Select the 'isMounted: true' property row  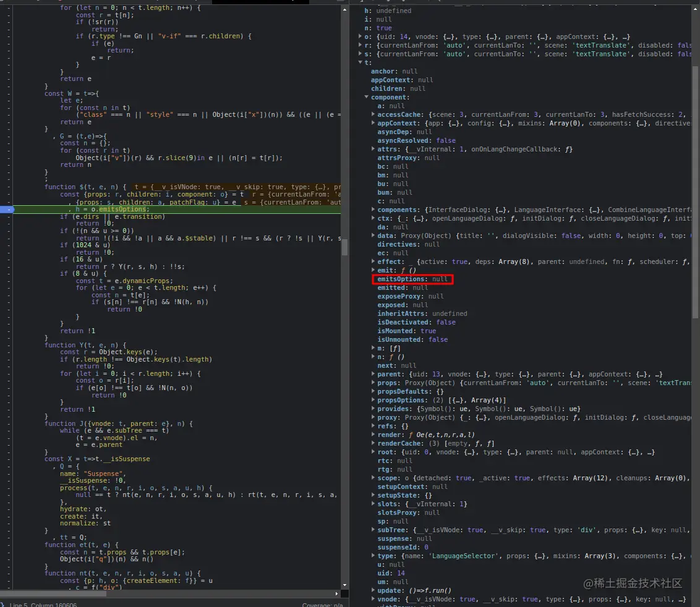coord(407,331)
